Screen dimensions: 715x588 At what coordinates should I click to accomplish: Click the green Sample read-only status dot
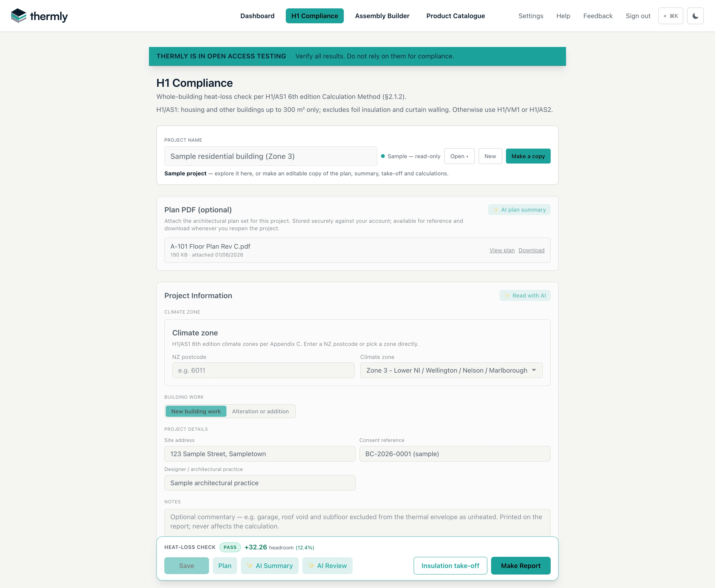click(383, 156)
